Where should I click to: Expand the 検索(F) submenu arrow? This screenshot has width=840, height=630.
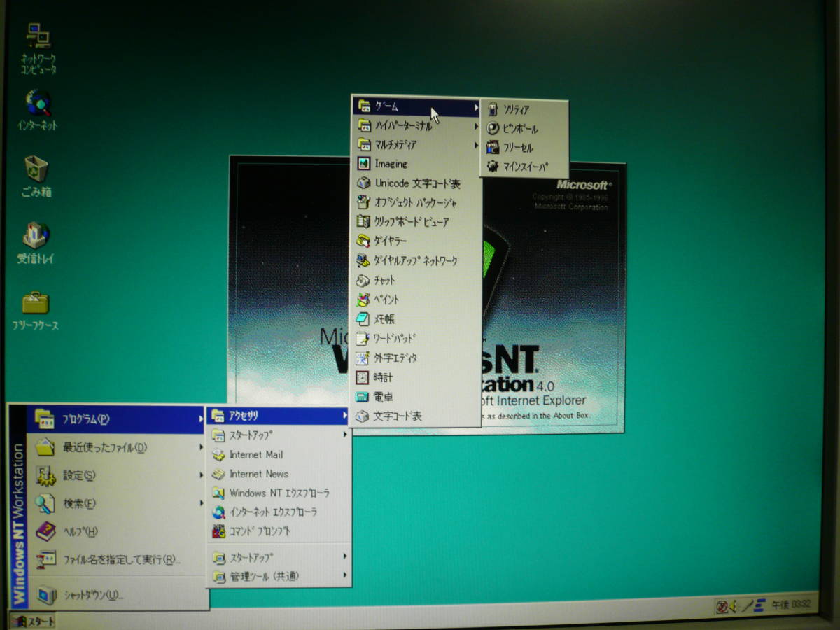tap(201, 503)
